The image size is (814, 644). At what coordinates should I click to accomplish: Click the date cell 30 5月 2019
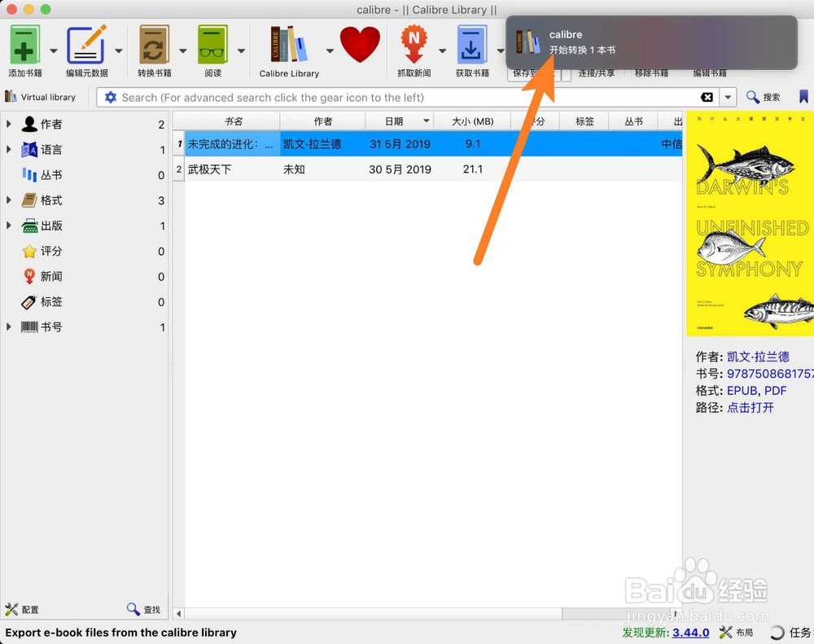point(400,169)
